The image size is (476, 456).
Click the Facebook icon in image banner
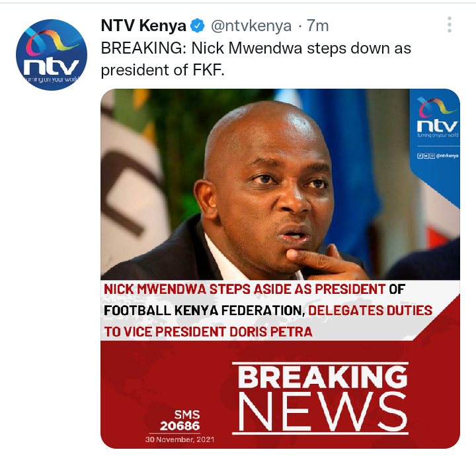(420, 156)
